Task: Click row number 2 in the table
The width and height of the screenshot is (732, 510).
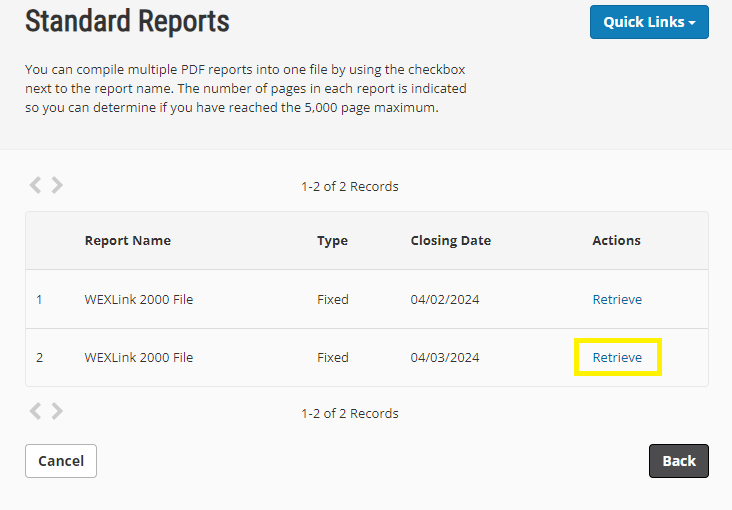Action: point(39,357)
